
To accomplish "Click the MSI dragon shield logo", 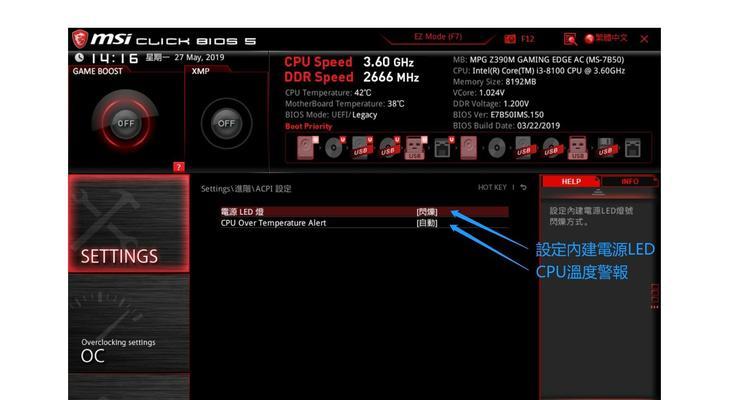I will (79, 39).
